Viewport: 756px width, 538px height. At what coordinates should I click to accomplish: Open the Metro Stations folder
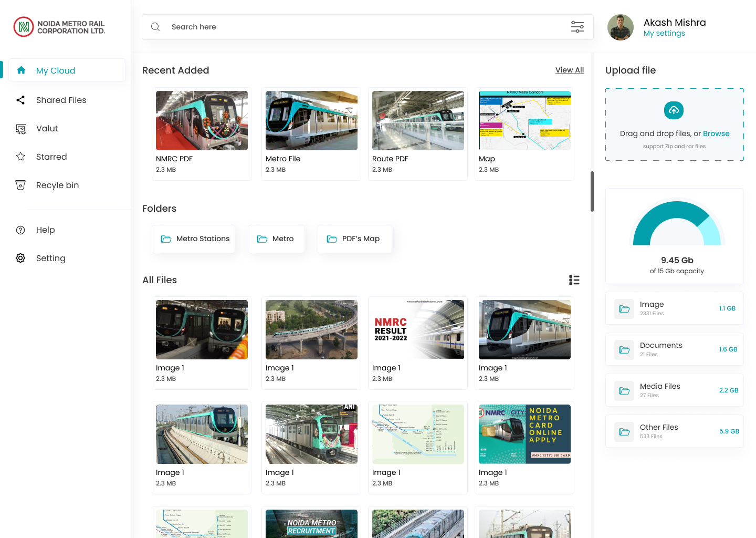(x=194, y=239)
